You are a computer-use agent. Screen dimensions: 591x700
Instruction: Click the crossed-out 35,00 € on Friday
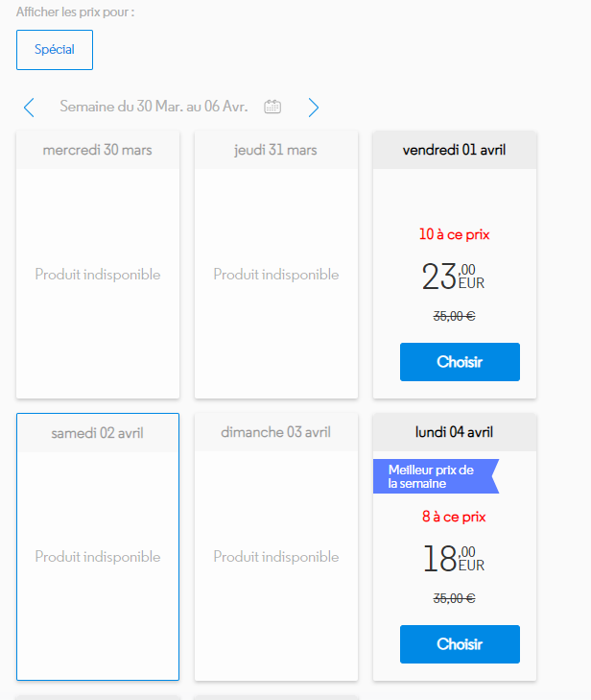(455, 316)
